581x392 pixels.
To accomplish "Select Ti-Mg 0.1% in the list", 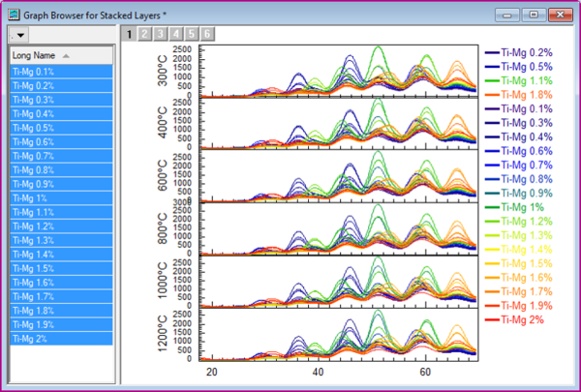I will pyautogui.click(x=62, y=72).
